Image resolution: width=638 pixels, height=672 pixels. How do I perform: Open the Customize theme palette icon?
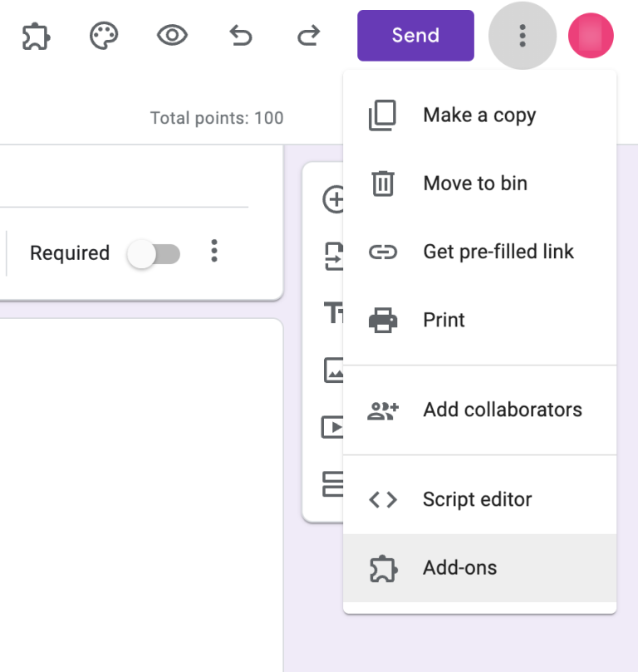coord(102,35)
